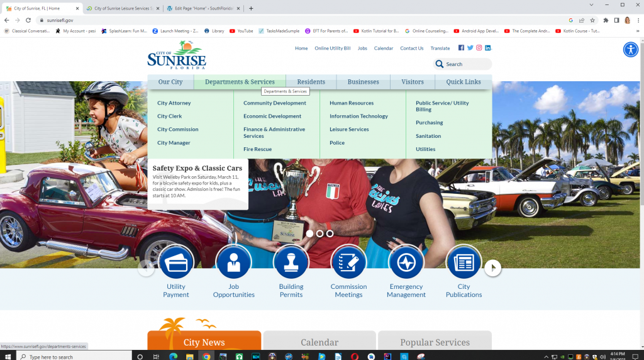This screenshot has height=360, width=644.
Task: Visit the city's Facebook page icon
Action: (x=461, y=48)
